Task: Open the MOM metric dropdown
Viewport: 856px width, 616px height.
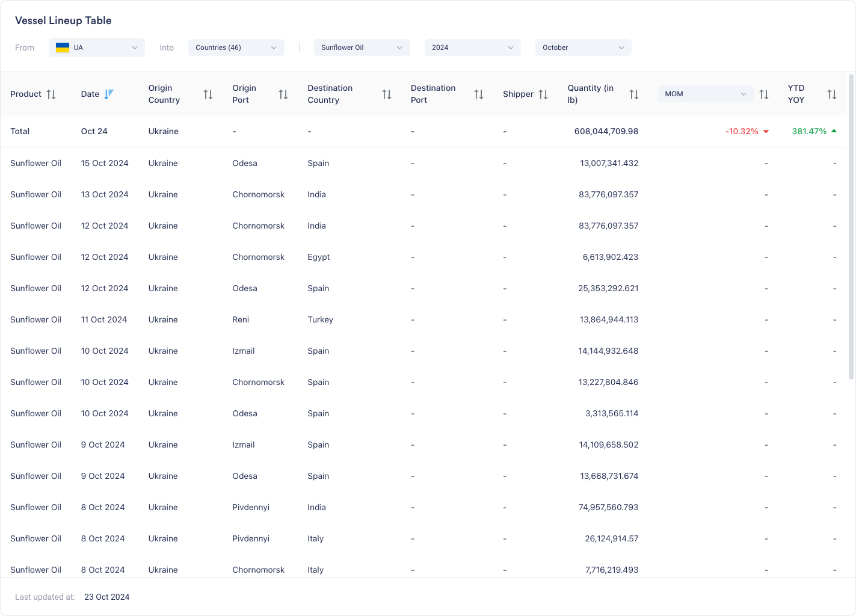Action: pos(706,94)
